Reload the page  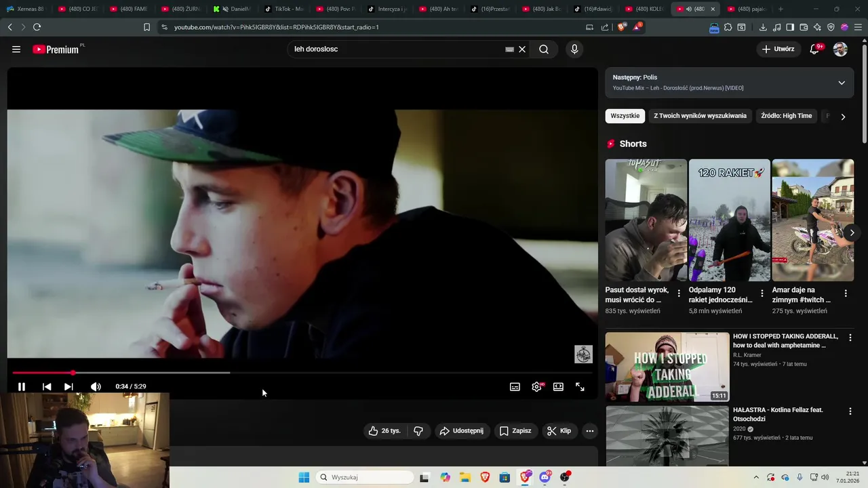click(x=37, y=27)
